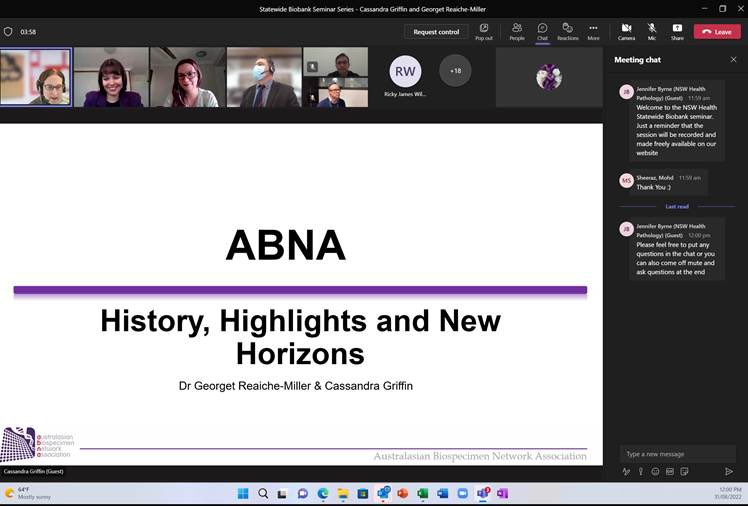Select video of woman with glasses, gray top
The image size is (748, 506).
pyautogui.click(x=187, y=77)
